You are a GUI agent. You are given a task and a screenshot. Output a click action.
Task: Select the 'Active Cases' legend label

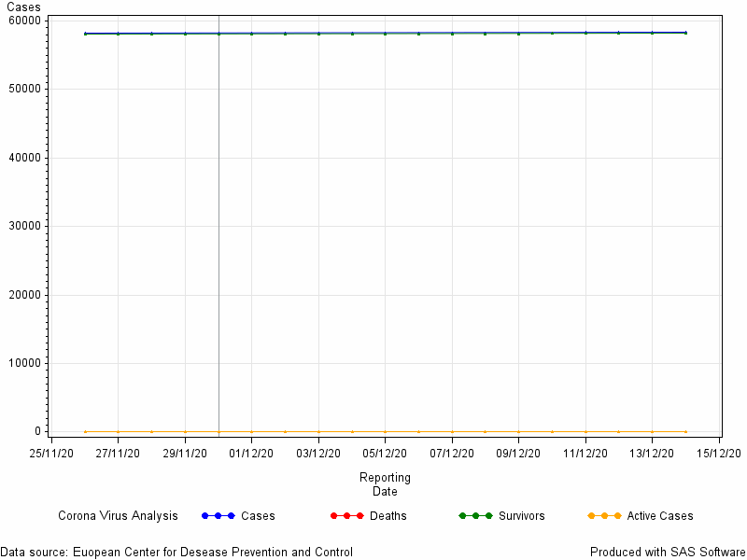click(x=660, y=516)
